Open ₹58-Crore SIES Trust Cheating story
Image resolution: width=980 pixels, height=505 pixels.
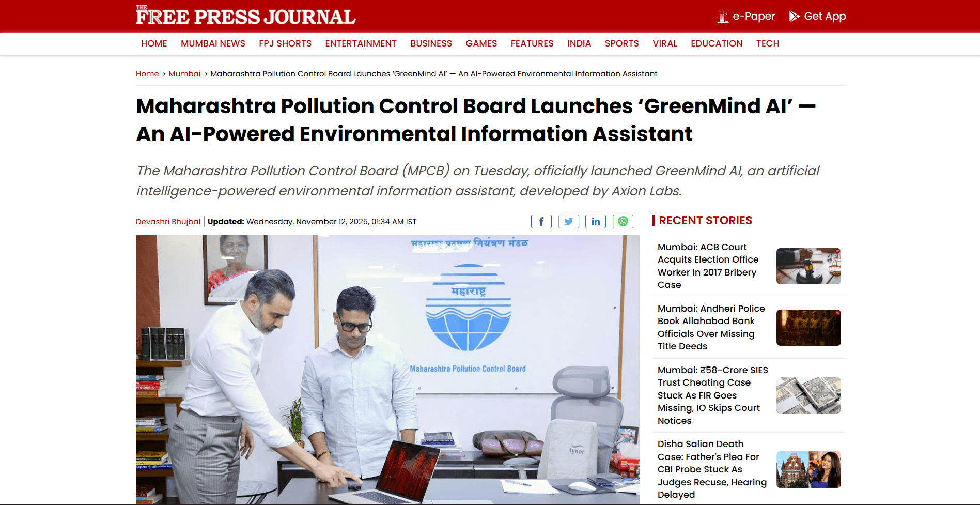712,395
